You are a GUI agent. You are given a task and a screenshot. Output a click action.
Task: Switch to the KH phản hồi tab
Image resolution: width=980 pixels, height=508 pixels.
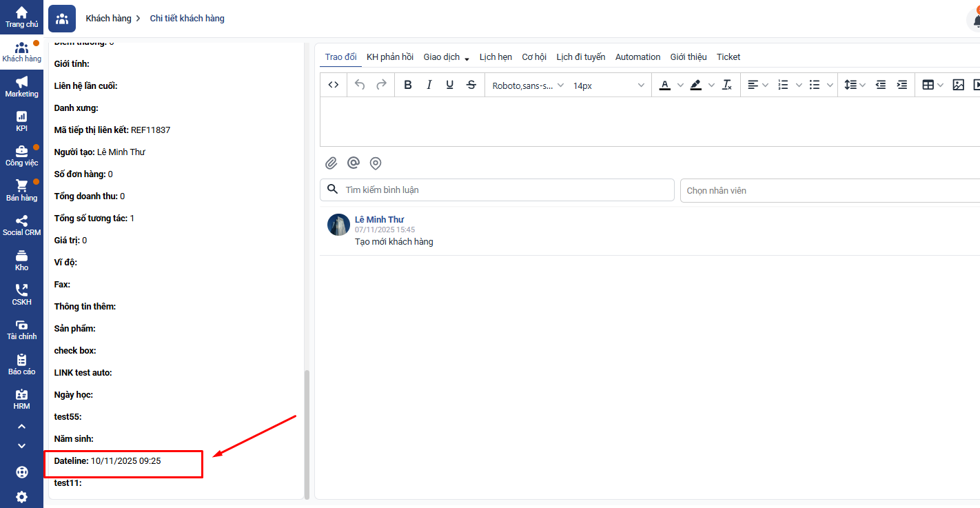(x=389, y=57)
